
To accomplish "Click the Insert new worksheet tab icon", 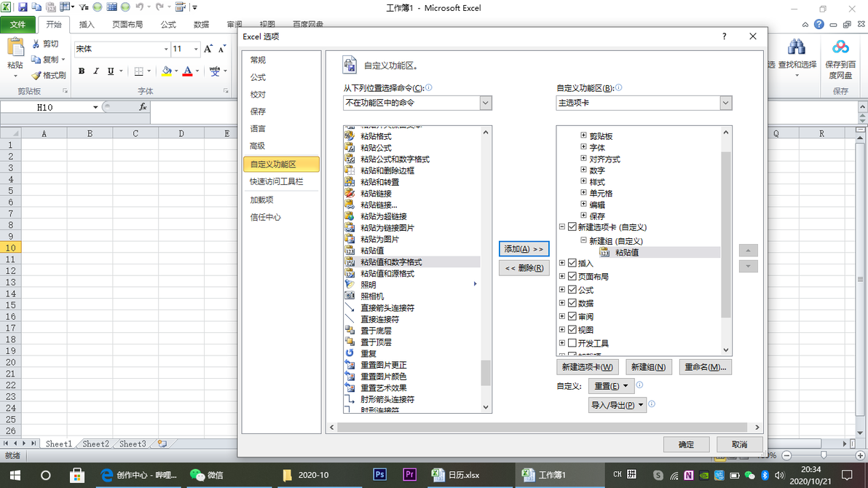I will tap(162, 444).
